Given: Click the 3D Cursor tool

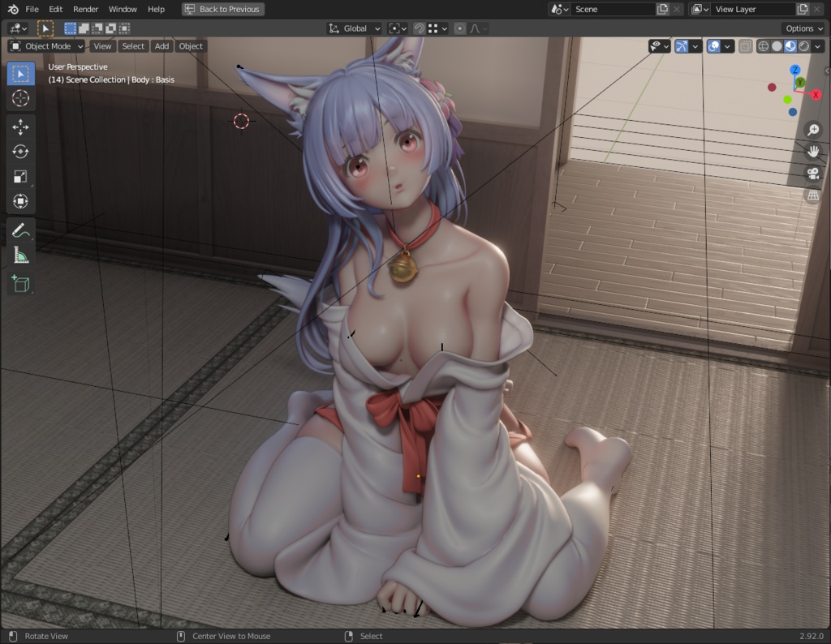Looking at the screenshot, I should coord(20,98).
